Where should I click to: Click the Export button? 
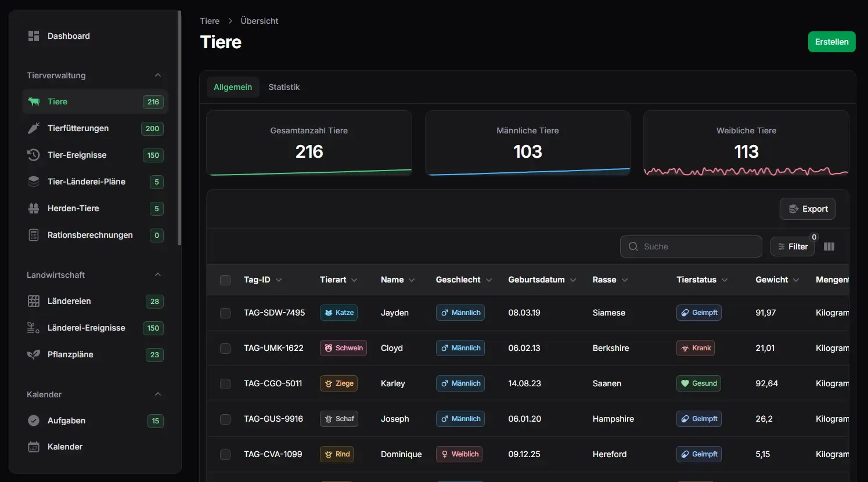[807, 209]
